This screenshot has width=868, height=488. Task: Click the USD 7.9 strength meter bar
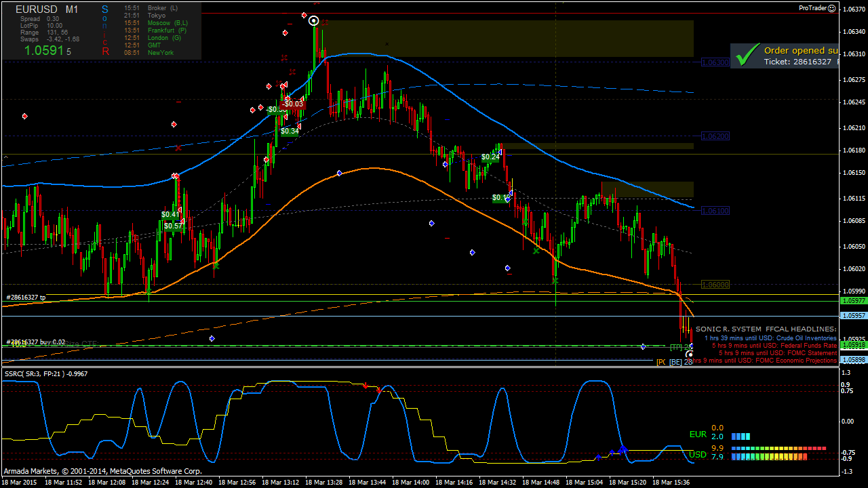coord(770,457)
